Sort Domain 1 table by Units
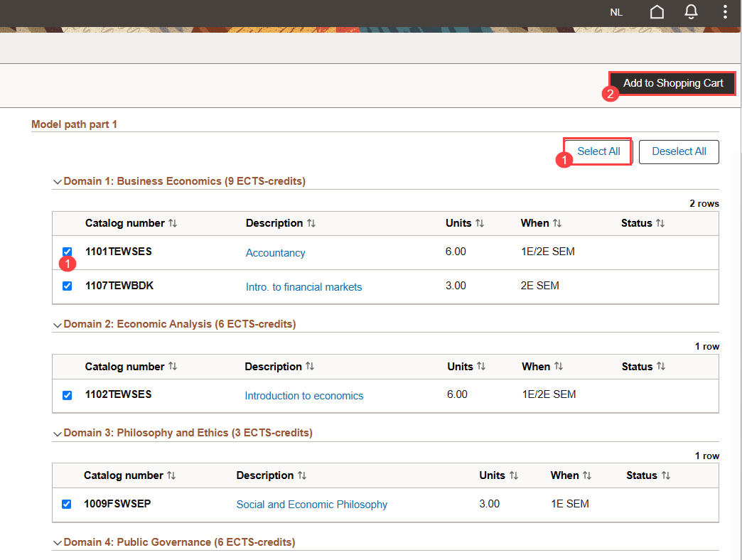The width and height of the screenshot is (742, 560). click(465, 223)
